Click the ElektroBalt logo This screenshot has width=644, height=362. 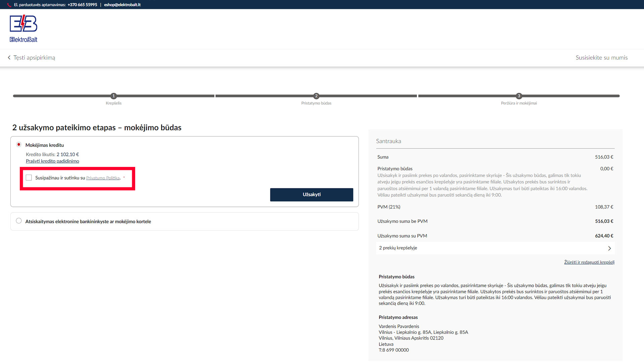23,29
